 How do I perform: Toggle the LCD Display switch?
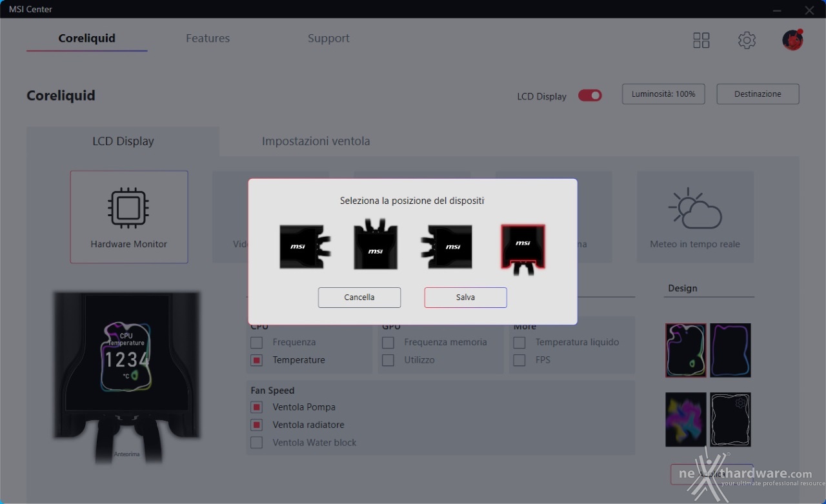tap(590, 96)
